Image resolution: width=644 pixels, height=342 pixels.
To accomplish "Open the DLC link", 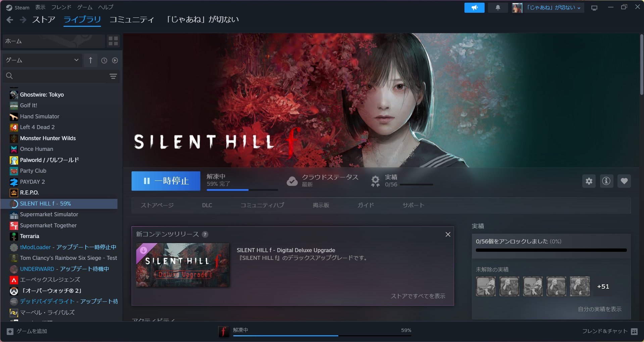I will pyautogui.click(x=207, y=205).
